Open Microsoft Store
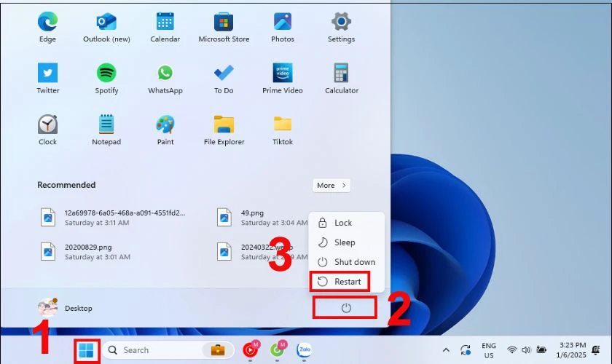Screen dimensions: 612x364 (x=224, y=26)
